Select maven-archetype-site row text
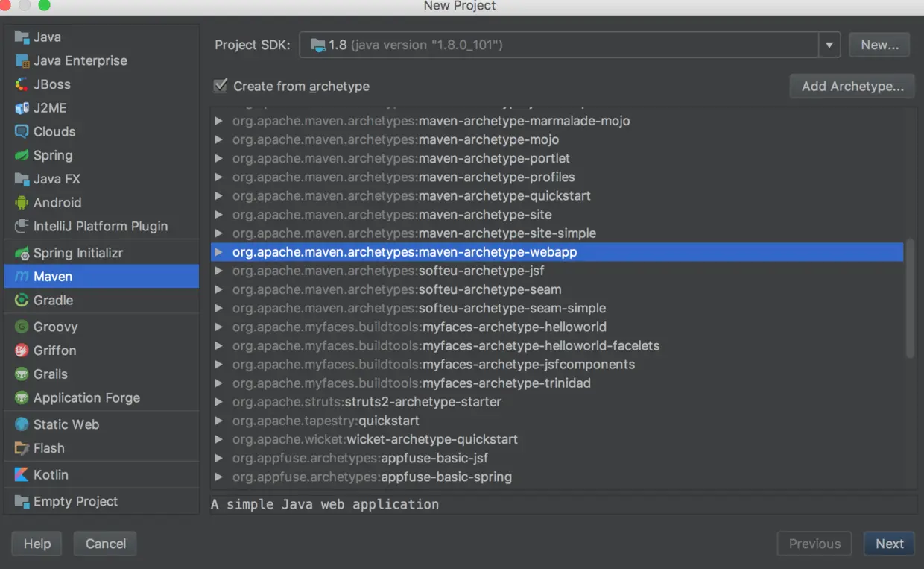This screenshot has width=924, height=569. (x=392, y=215)
